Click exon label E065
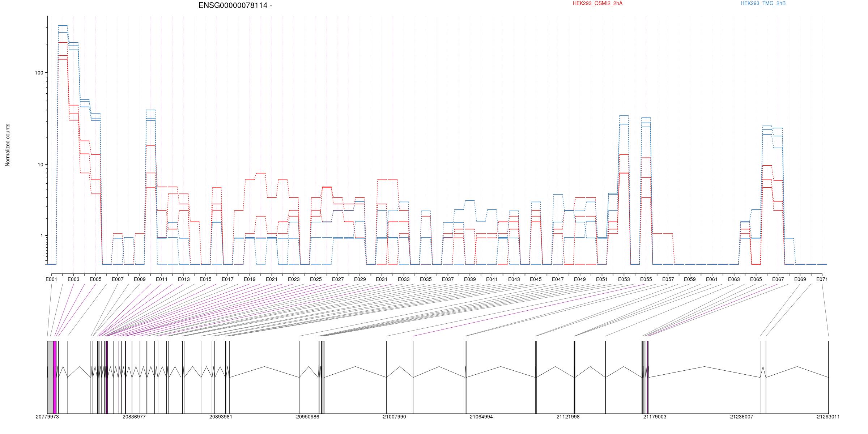This screenshot has height=434, width=868. pos(756,279)
